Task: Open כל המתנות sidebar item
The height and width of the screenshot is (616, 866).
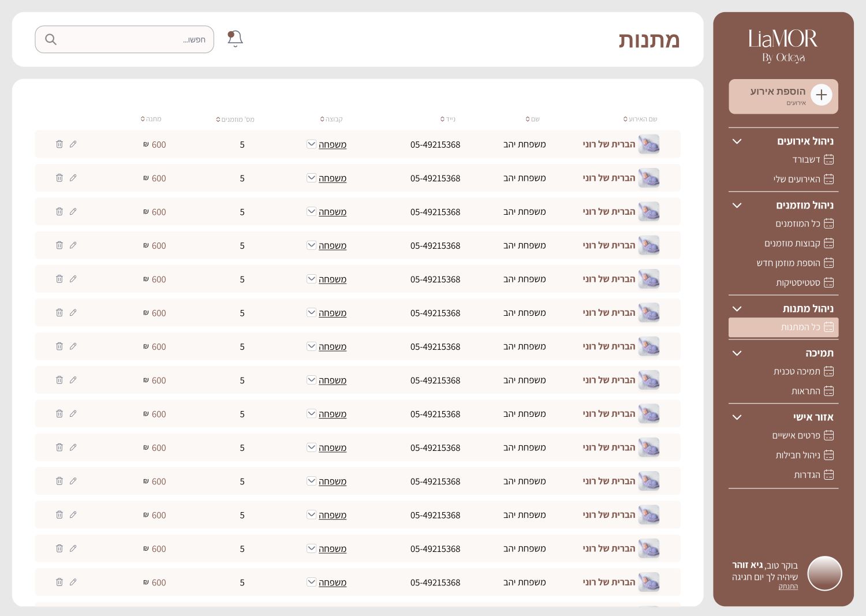Action: tap(783, 327)
